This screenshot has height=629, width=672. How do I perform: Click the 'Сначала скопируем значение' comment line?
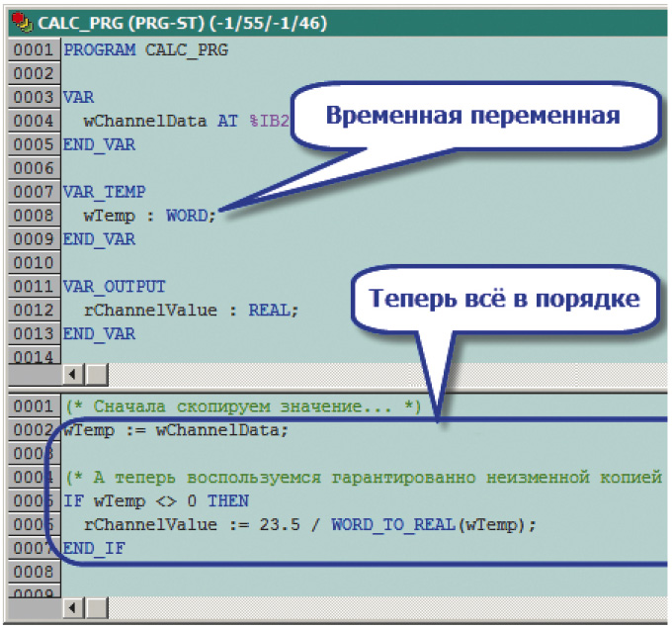click(242, 406)
